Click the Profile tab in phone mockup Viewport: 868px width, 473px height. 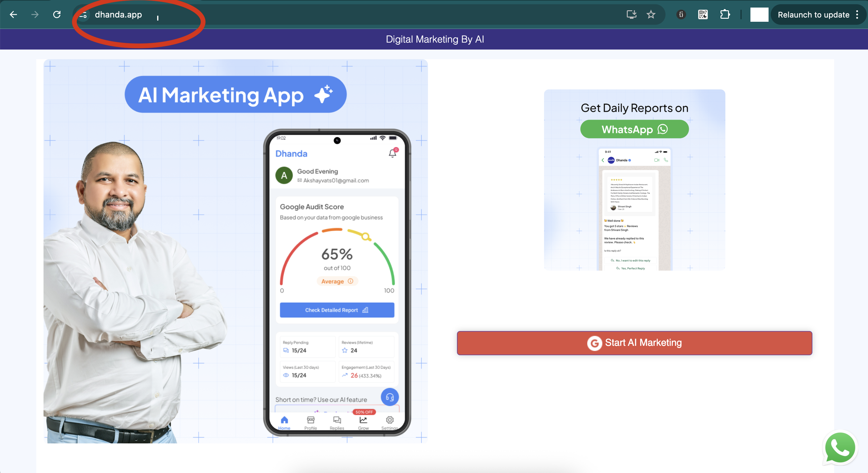click(311, 423)
